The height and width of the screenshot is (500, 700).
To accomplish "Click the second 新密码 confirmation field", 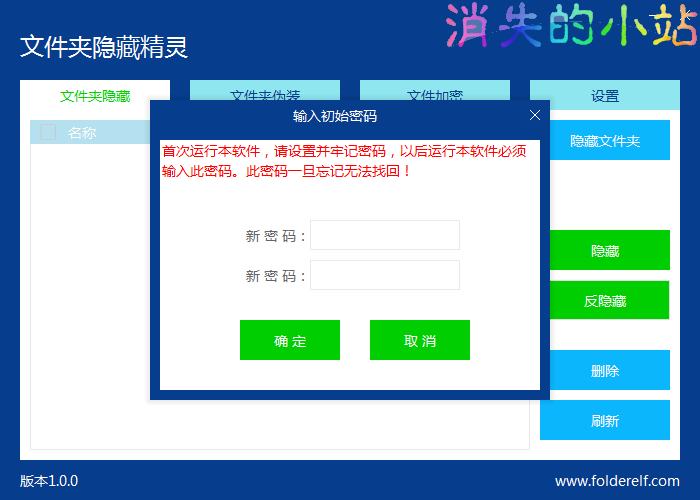I will (385, 275).
